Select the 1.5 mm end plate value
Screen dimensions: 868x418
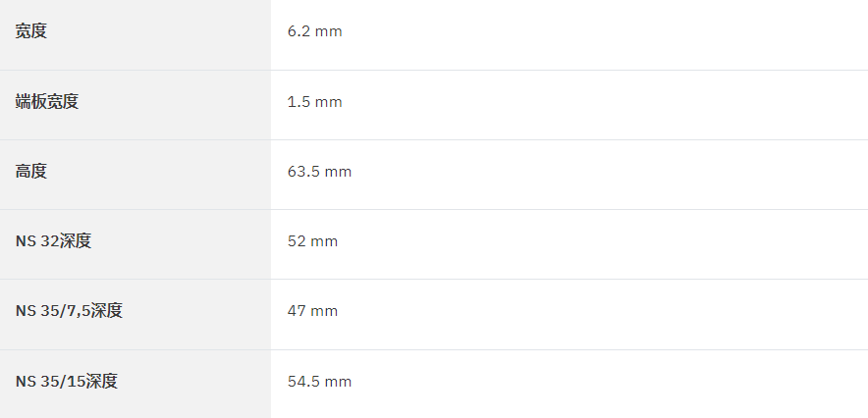[x=314, y=102]
